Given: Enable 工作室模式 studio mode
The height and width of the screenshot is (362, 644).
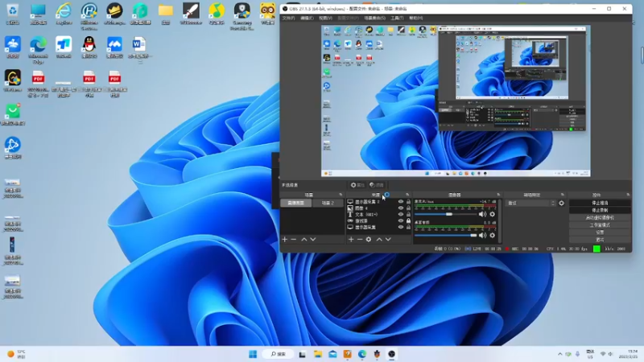Looking at the screenshot, I should [x=600, y=225].
